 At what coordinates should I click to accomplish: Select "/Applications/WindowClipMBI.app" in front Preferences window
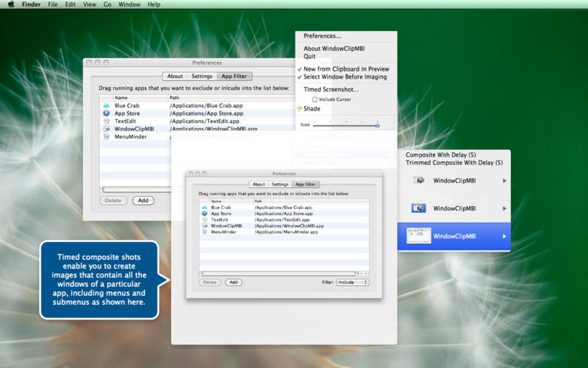[289, 226]
